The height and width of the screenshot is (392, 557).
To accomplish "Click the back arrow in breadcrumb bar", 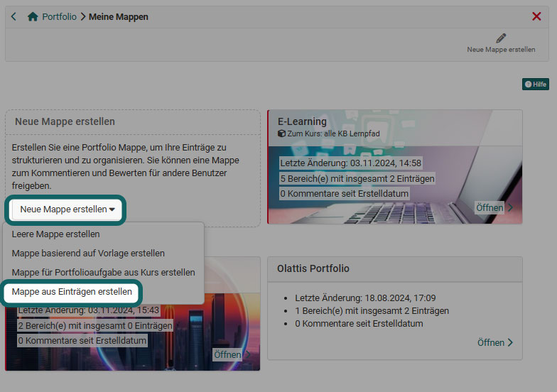I will click(14, 17).
